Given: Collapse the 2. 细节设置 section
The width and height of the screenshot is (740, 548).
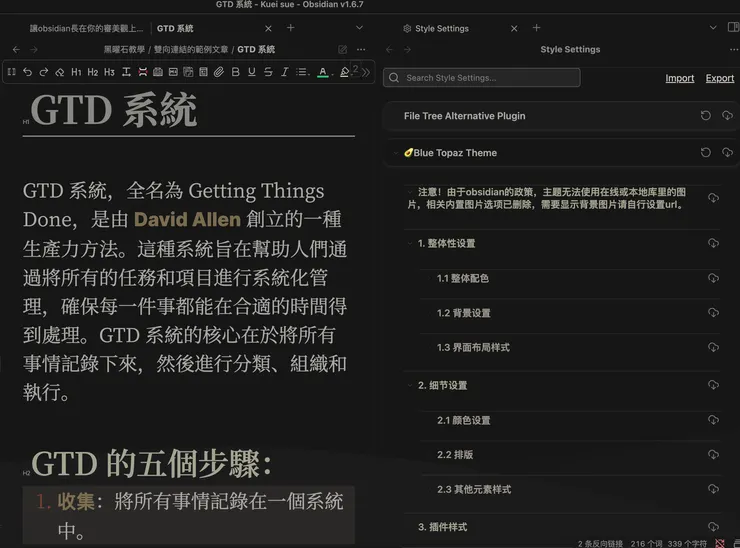Looking at the screenshot, I should coord(410,385).
